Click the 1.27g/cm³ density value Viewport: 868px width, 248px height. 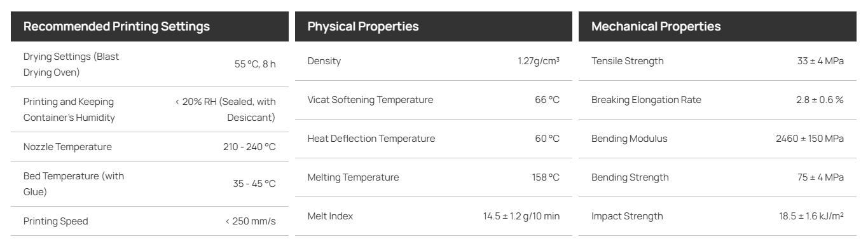pyautogui.click(x=539, y=61)
